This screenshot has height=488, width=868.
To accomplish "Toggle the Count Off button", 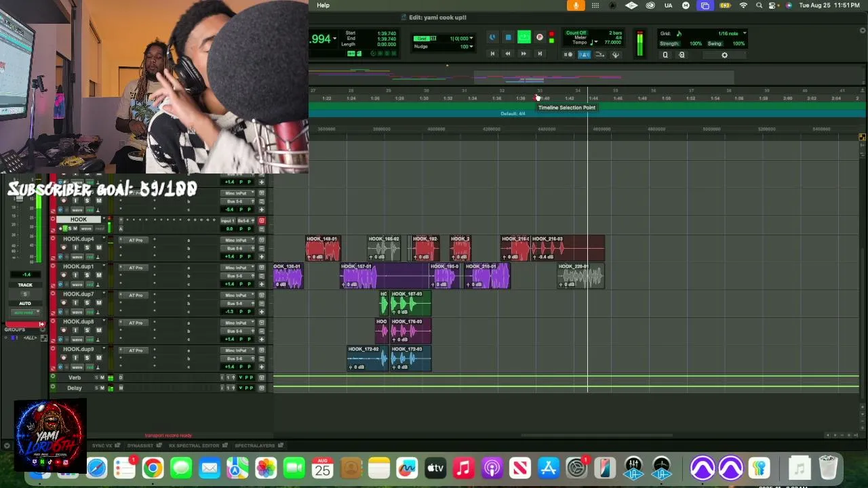I will coord(576,33).
